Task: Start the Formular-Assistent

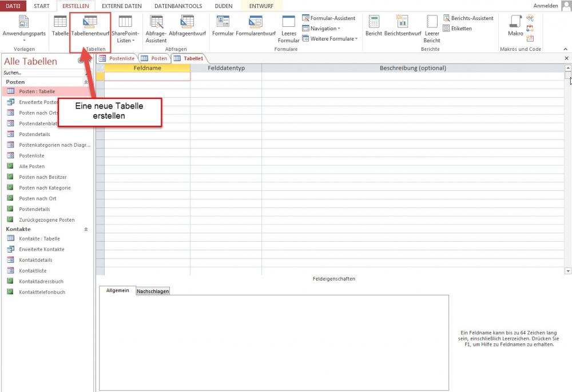Action: [329, 18]
